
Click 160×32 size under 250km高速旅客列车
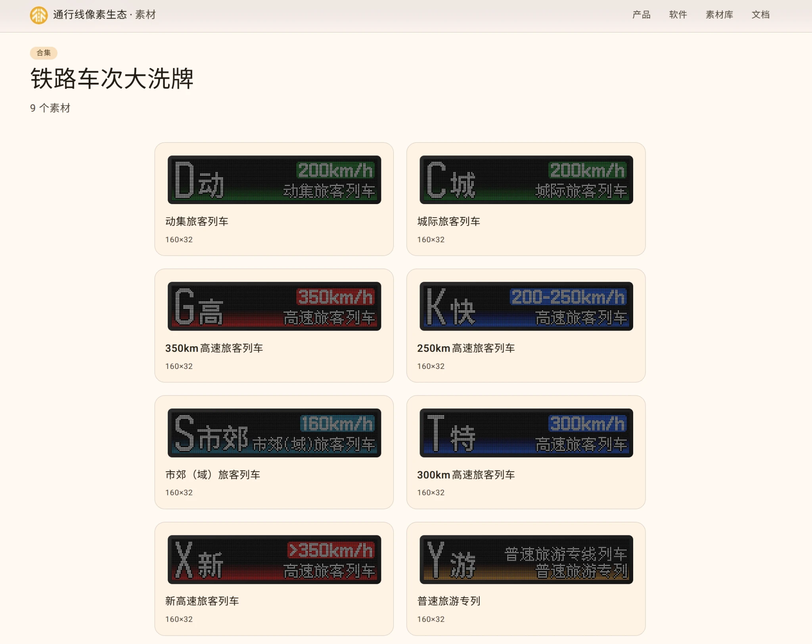click(x=431, y=366)
